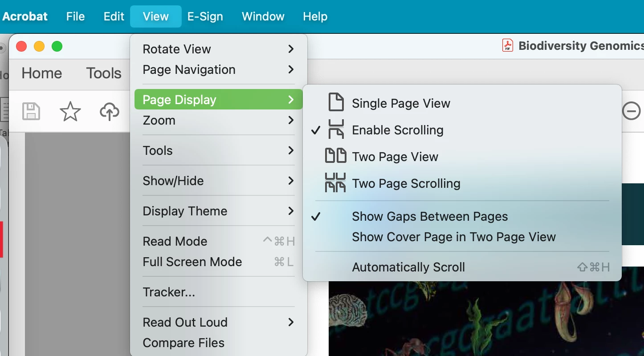This screenshot has width=644, height=356.
Task: Close the View menu in menu bar
Action: tap(155, 16)
